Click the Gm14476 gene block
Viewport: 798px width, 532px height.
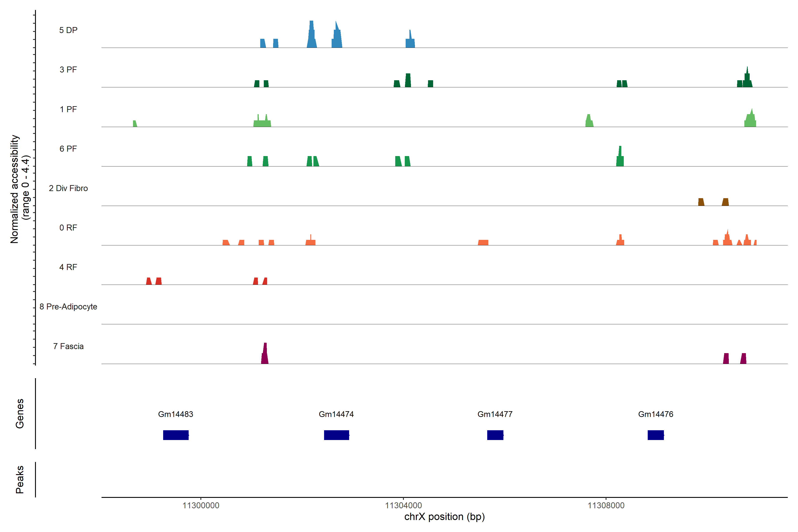coord(655,435)
